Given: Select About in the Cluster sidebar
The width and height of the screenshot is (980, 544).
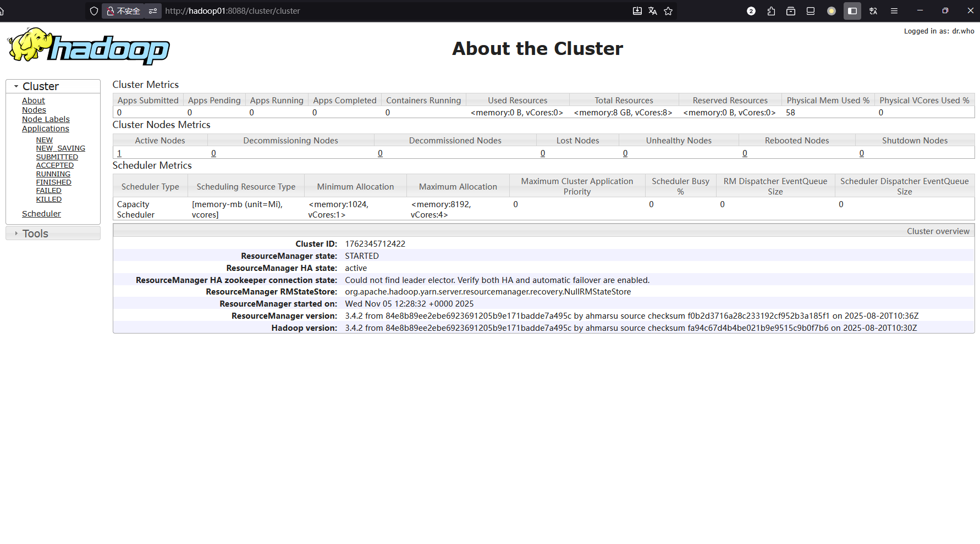Looking at the screenshot, I should (33, 101).
